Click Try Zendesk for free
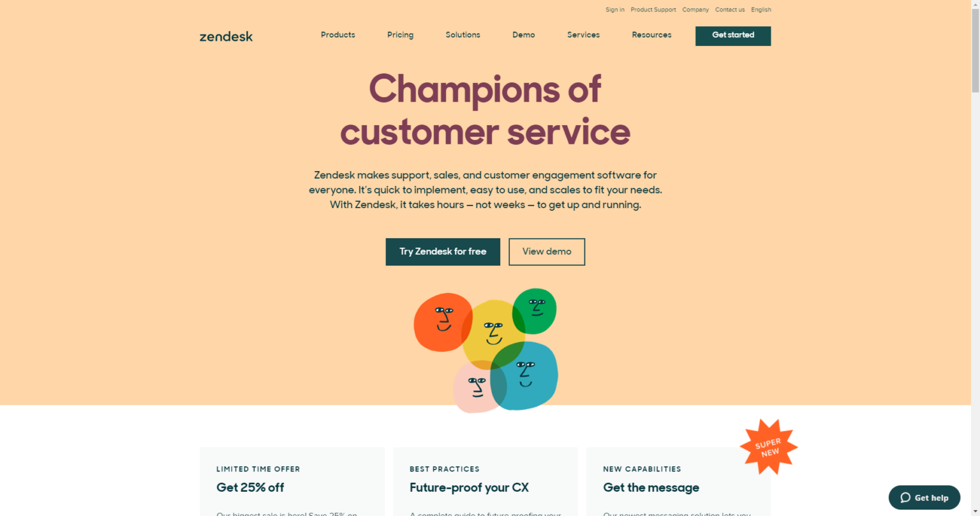This screenshot has width=980, height=516. click(x=442, y=252)
